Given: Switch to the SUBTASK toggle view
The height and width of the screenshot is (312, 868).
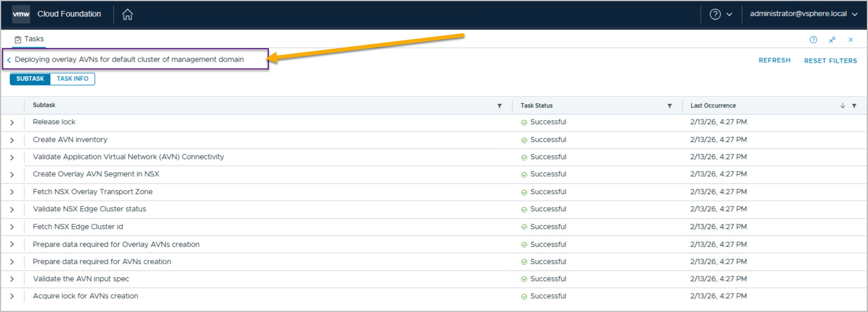Looking at the screenshot, I should [30, 79].
